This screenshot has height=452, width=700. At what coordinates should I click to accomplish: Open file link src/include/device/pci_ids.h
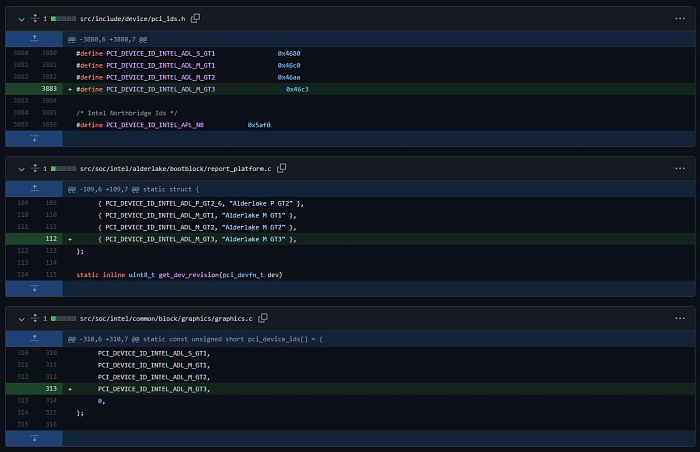133,19
